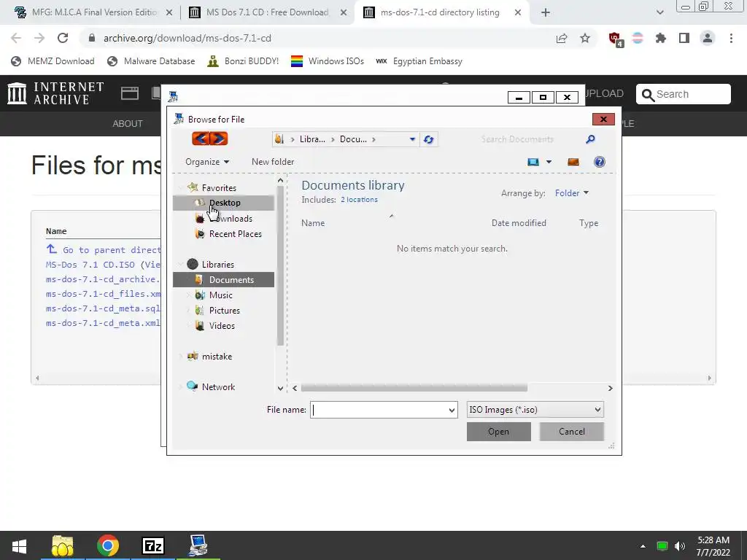
Task: Open the Organize dropdown menu
Action: [207, 162]
